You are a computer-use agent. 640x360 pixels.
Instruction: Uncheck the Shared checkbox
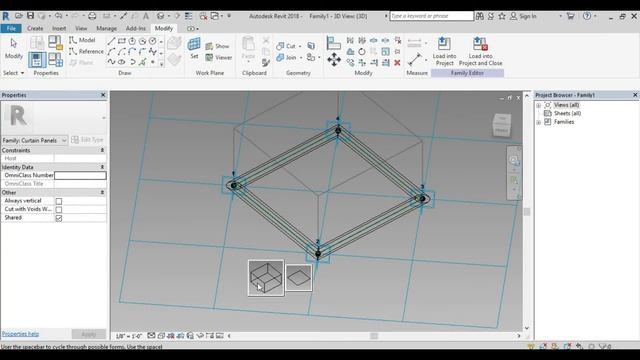59,218
